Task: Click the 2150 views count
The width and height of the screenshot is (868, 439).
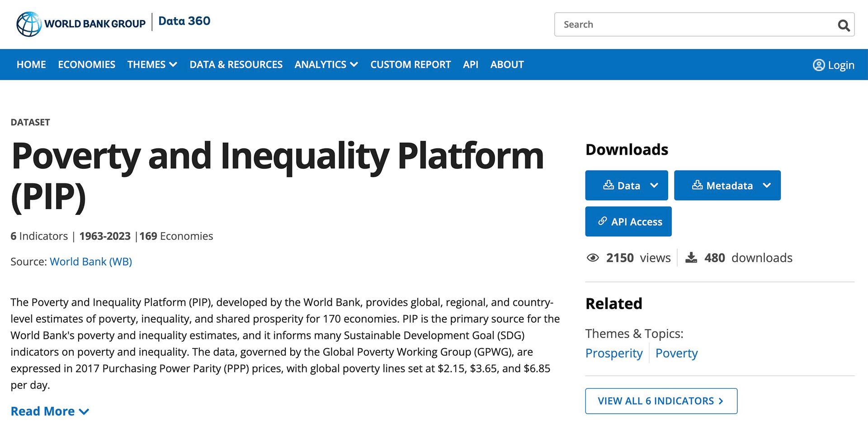Action: 638,258
